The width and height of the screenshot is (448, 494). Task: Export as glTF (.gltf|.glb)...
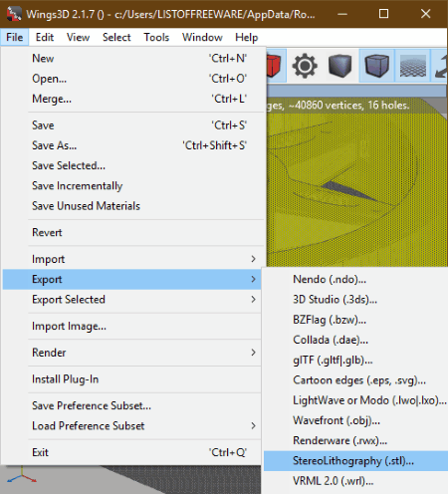355,361
